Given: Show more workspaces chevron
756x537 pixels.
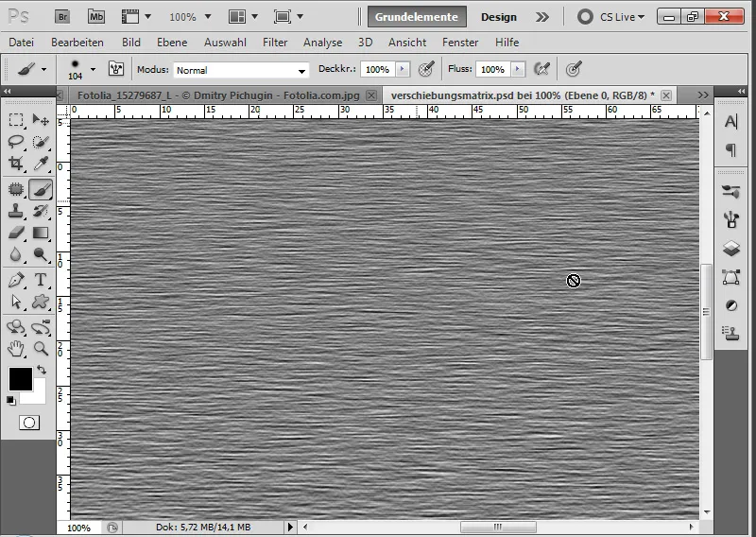Looking at the screenshot, I should tap(541, 17).
